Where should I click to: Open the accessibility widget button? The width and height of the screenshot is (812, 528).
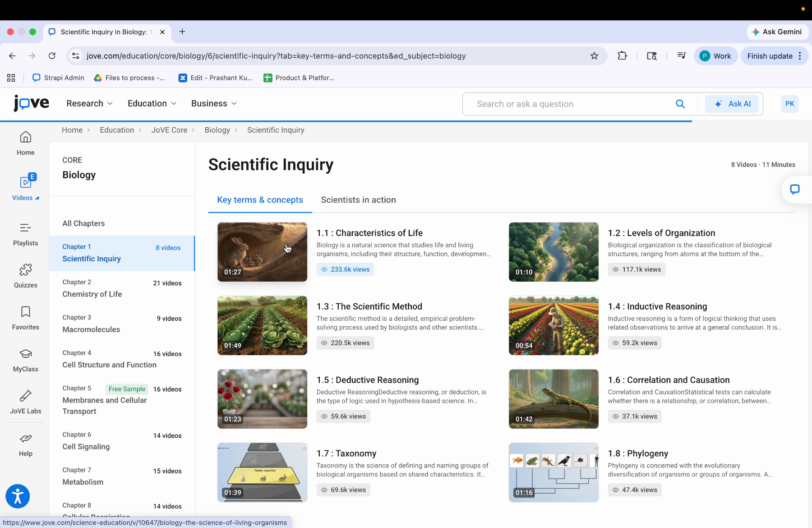click(x=18, y=496)
